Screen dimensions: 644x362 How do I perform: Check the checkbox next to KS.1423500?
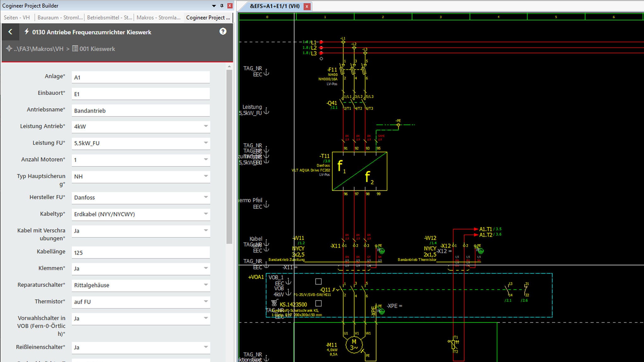[319, 303]
